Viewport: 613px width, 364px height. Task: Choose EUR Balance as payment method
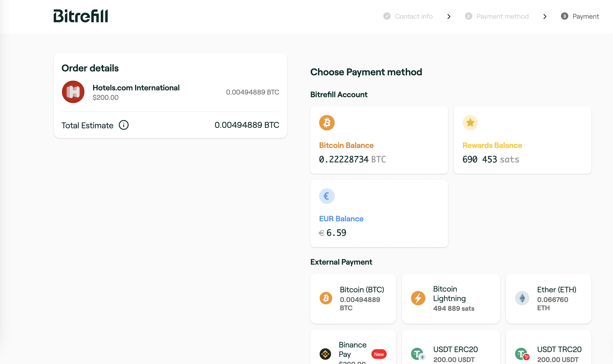coord(379,213)
